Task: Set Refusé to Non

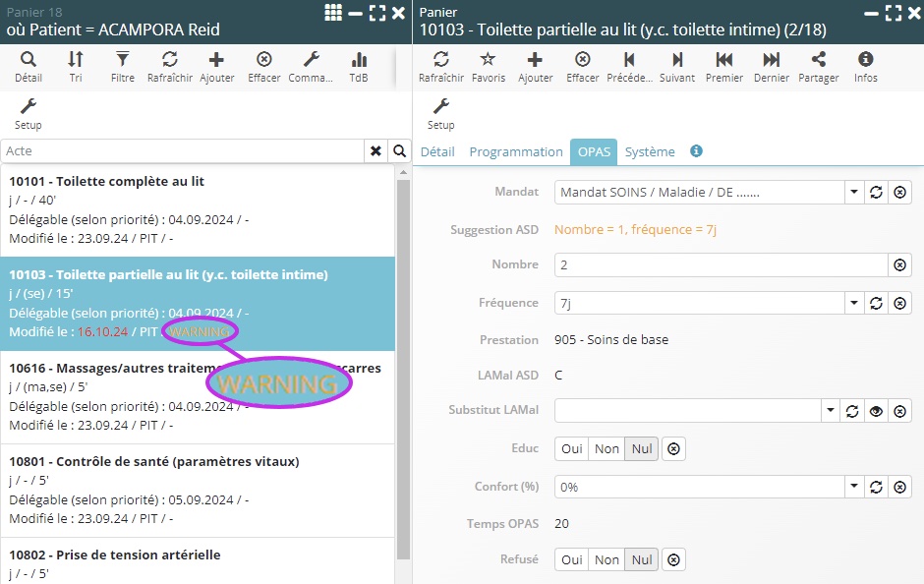Action: pos(606,560)
